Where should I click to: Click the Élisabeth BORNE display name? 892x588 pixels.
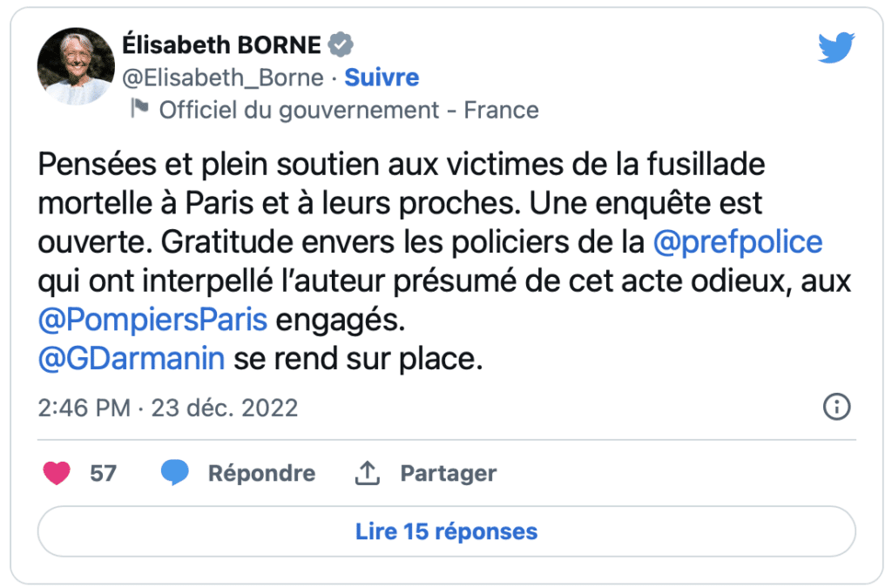click(222, 45)
